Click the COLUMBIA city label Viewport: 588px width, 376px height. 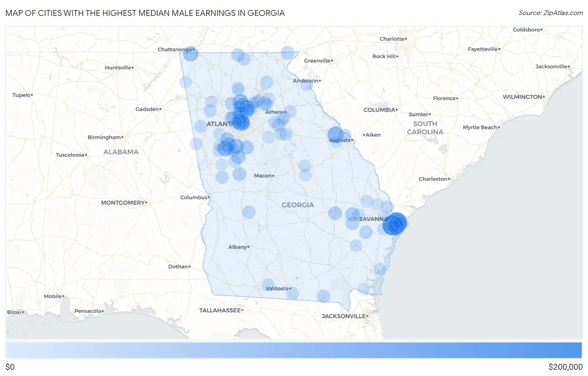click(379, 110)
